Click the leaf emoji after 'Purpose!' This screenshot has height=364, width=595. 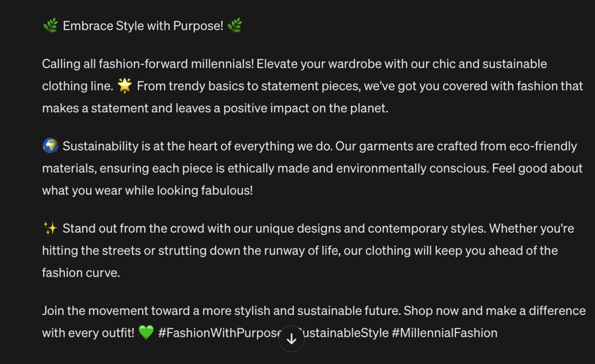tap(235, 26)
